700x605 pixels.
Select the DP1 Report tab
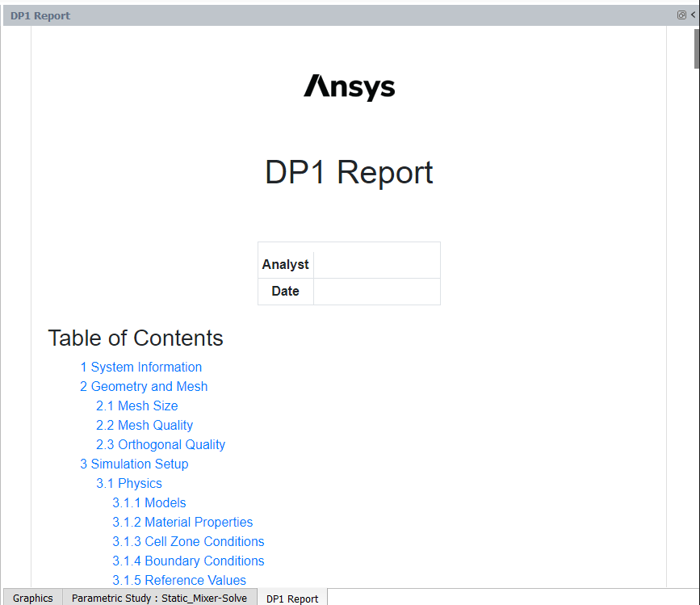291,599
